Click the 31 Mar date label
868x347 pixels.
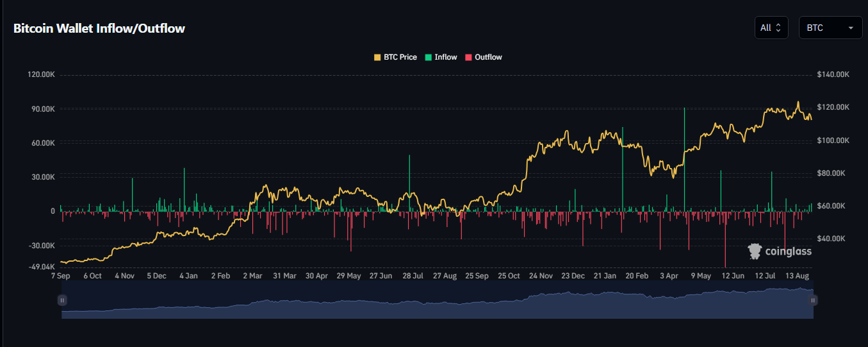coord(284,276)
